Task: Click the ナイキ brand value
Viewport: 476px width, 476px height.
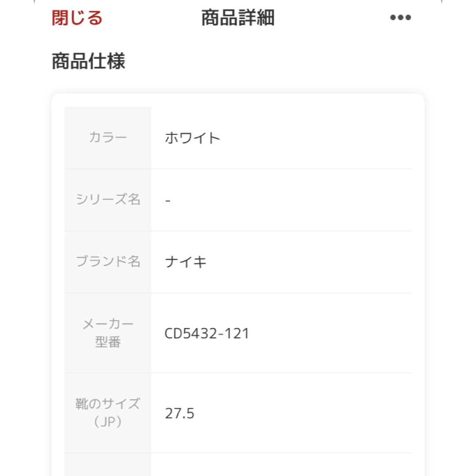Action: (186, 262)
